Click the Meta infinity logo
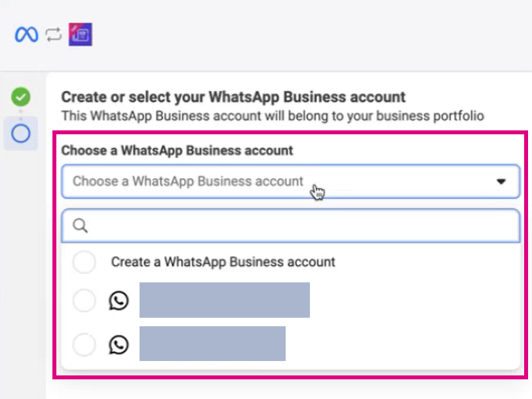532x399 pixels. point(27,35)
